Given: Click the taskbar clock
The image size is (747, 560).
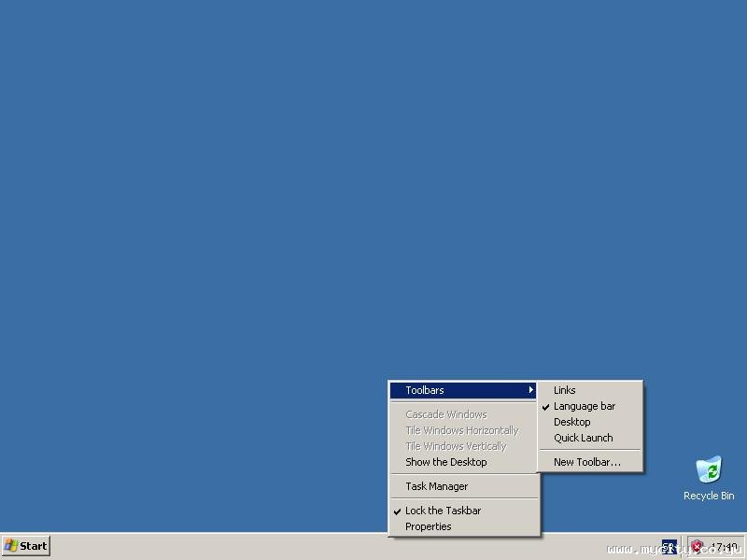Looking at the screenshot, I should [725, 547].
